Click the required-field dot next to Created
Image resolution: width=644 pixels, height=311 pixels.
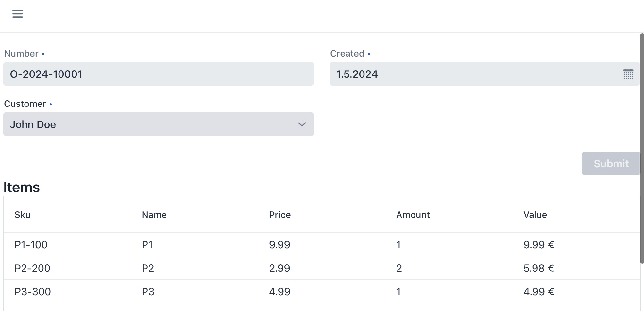[x=369, y=54]
